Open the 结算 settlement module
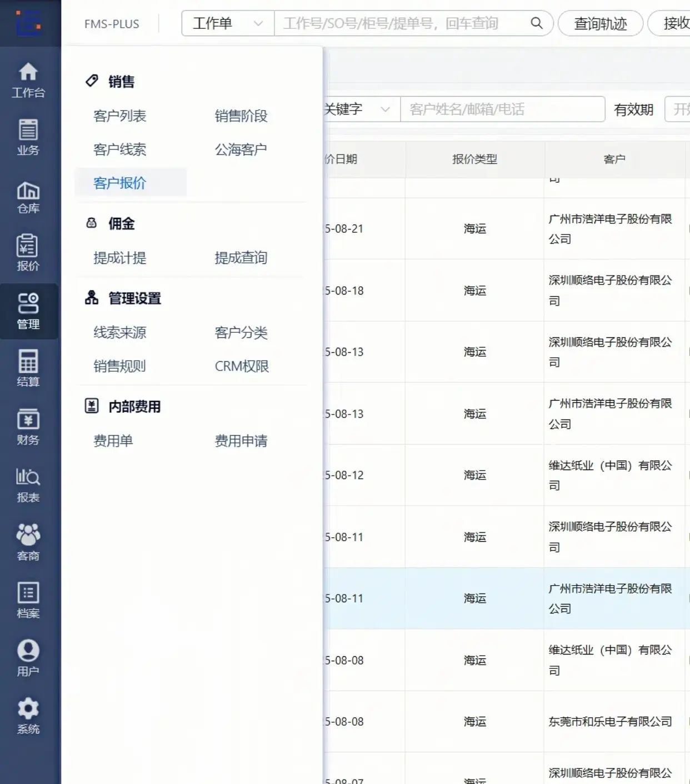This screenshot has width=690, height=784. [28, 368]
